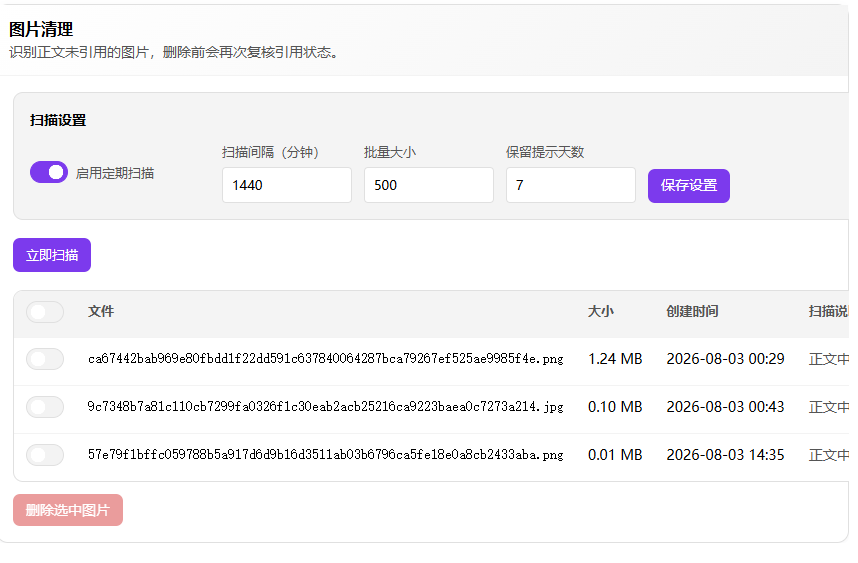This screenshot has width=858, height=563.
Task: Start scanning with 立即扫描 button
Action: pyautogui.click(x=52, y=255)
